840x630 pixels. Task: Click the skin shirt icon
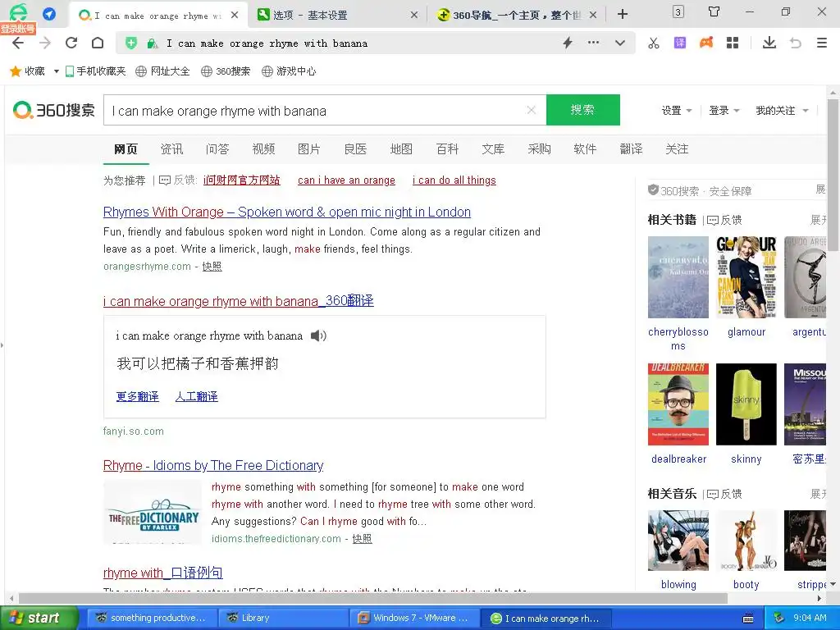coord(714,11)
